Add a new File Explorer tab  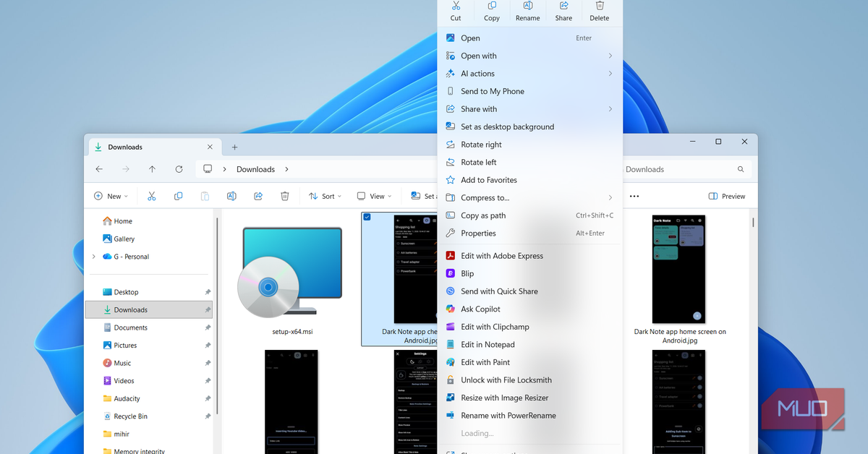(x=234, y=147)
